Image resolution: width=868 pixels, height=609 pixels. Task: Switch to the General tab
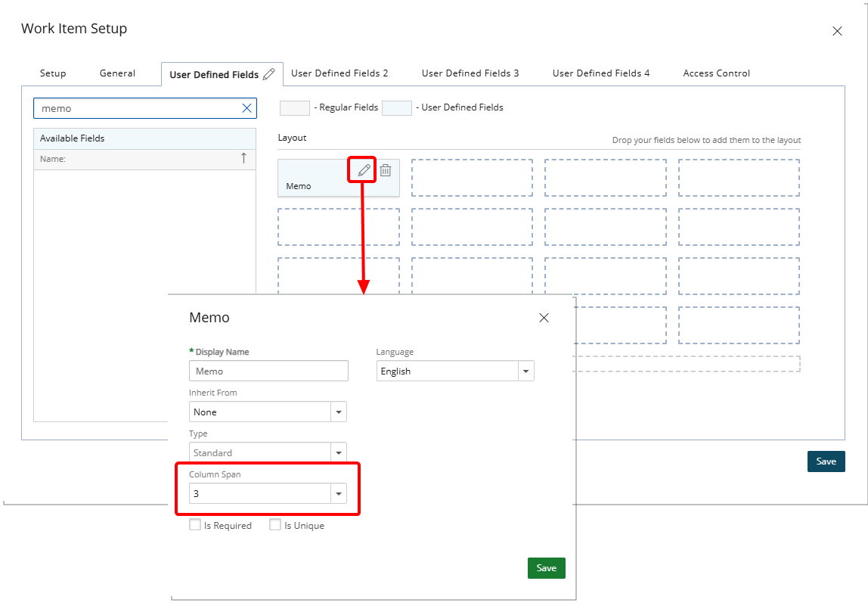(117, 73)
